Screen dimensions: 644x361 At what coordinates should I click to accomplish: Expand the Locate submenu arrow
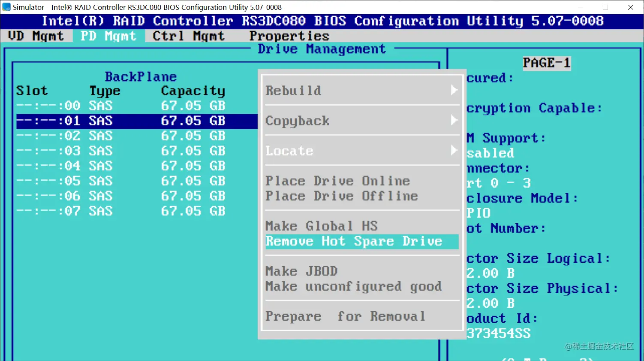coord(454,150)
